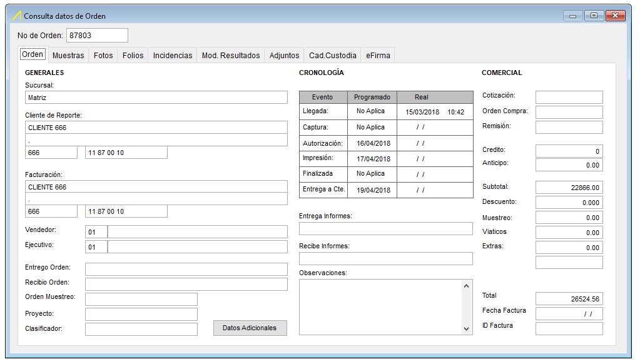Image resolution: width=640 pixels, height=364 pixels.
Task: Click Observaciones scrollbar up arrow
Action: coord(467,286)
